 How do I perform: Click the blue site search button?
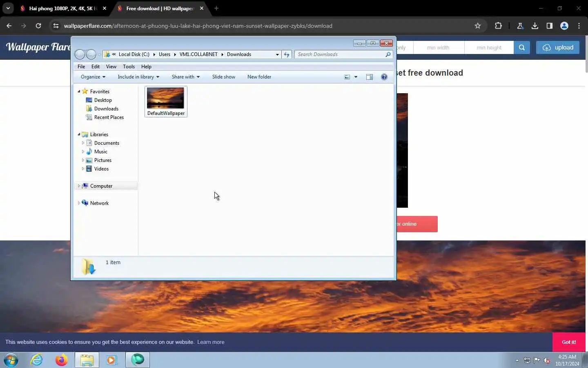[x=522, y=47]
